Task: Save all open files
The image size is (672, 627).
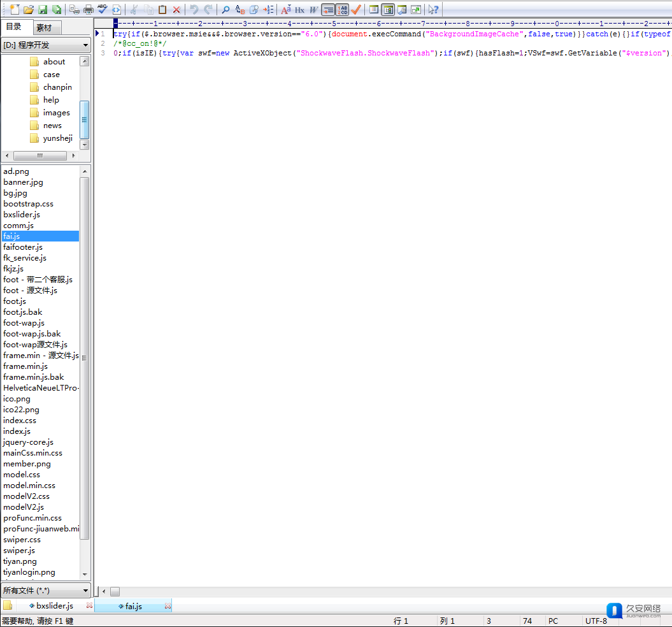Action: 57,10
